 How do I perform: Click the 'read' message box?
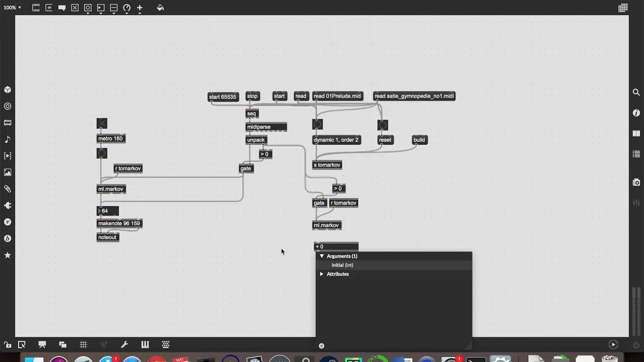(x=300, y=96)
